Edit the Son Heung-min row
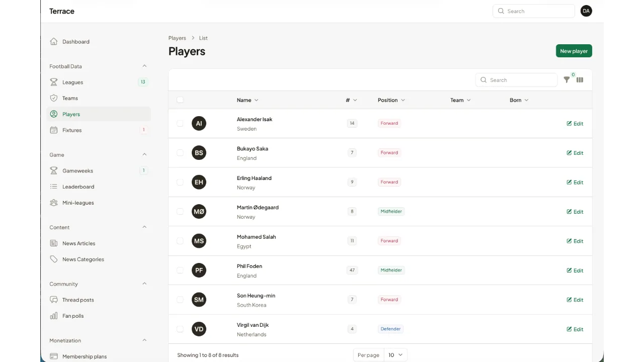644x362 pixels. (575, 300)
